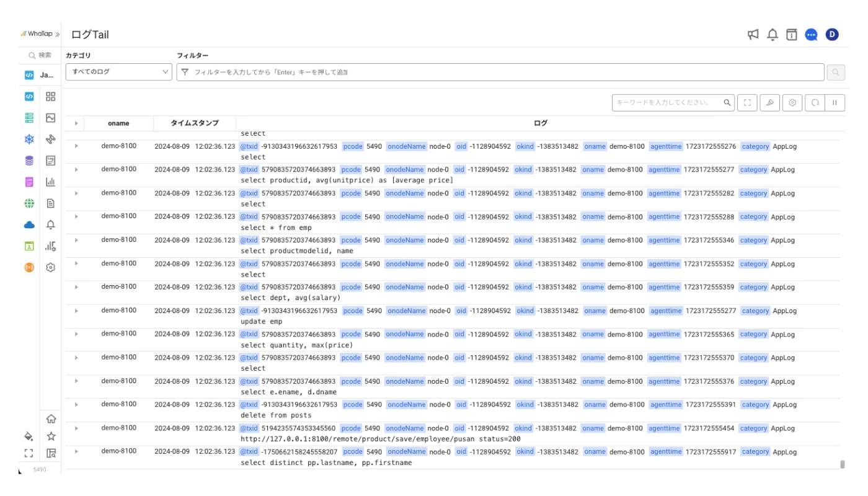This screenshot has width=868, height=496.
Task: Expand the 'select quantity, max(price)' log row
Action: pyautogui.click(x=76, y=334)
